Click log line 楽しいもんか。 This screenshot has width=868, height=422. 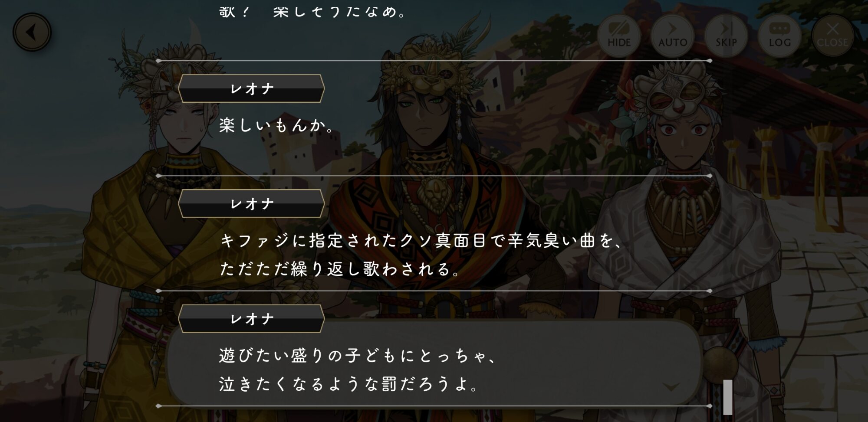276,125
